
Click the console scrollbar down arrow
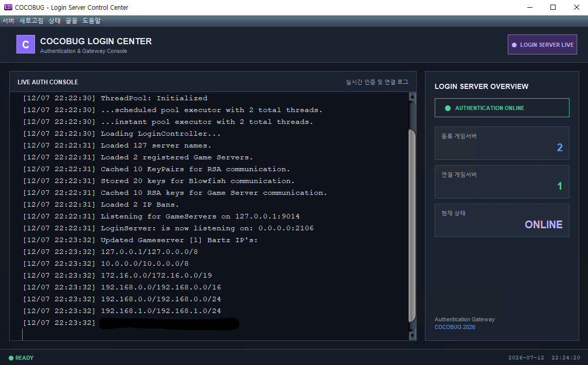[x=412, y=336]
